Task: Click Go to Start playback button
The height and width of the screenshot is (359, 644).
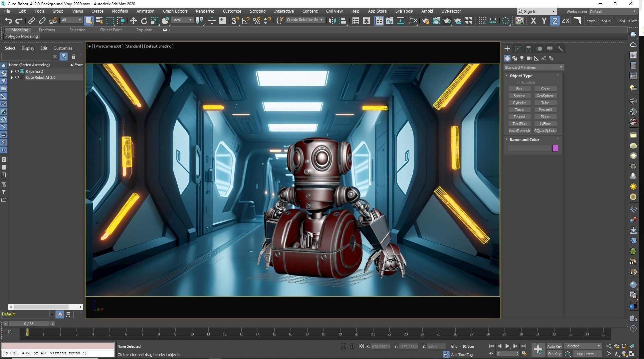Action: pyautogui.click(x=491, y=346)
